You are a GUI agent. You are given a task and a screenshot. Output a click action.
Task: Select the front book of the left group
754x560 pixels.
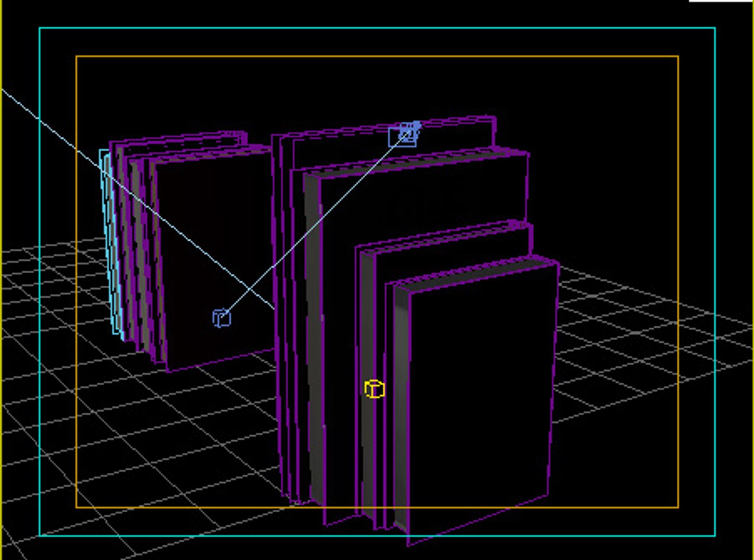[213, 259]
